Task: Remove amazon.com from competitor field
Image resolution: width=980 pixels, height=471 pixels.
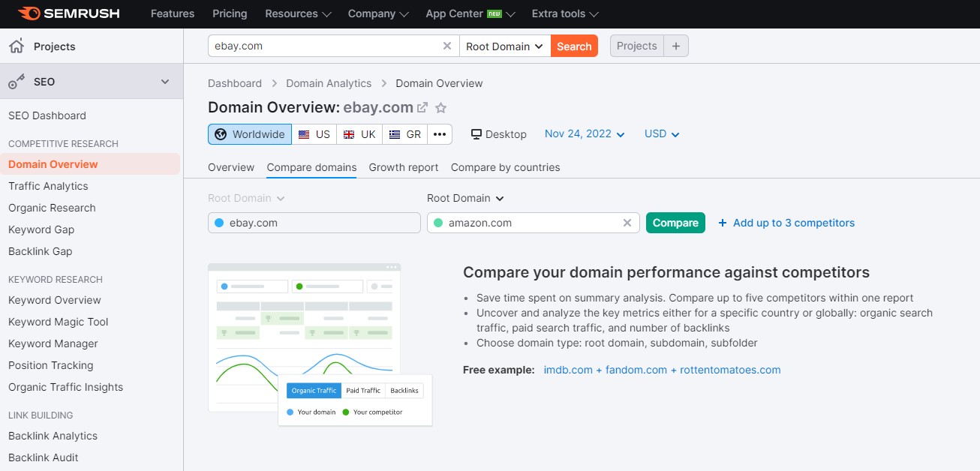Action: pyautogui.click(x=627, y=223)
